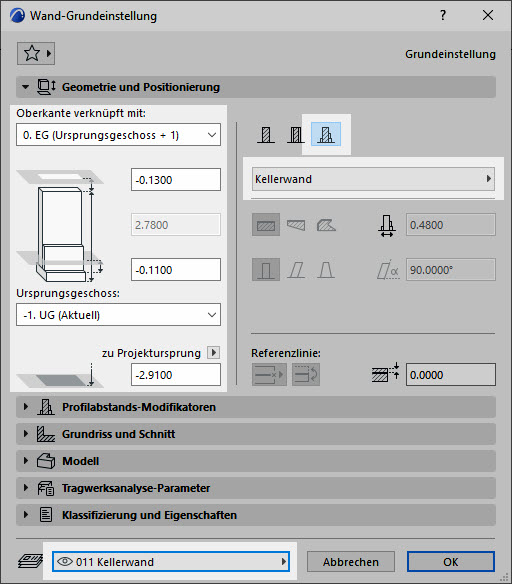Open the Kellerwand profile selector
The height and width of the screenshot is (584, 512).
click(373, 179)
